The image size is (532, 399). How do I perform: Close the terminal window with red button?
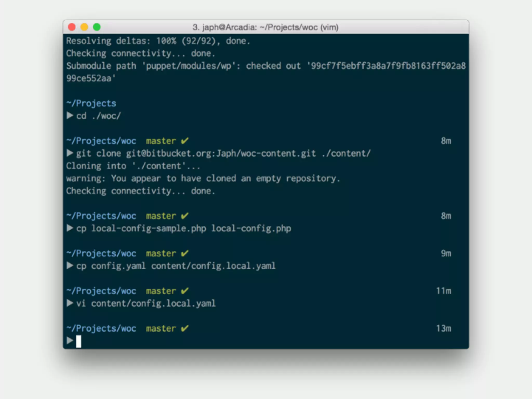(x=72, y=27)
